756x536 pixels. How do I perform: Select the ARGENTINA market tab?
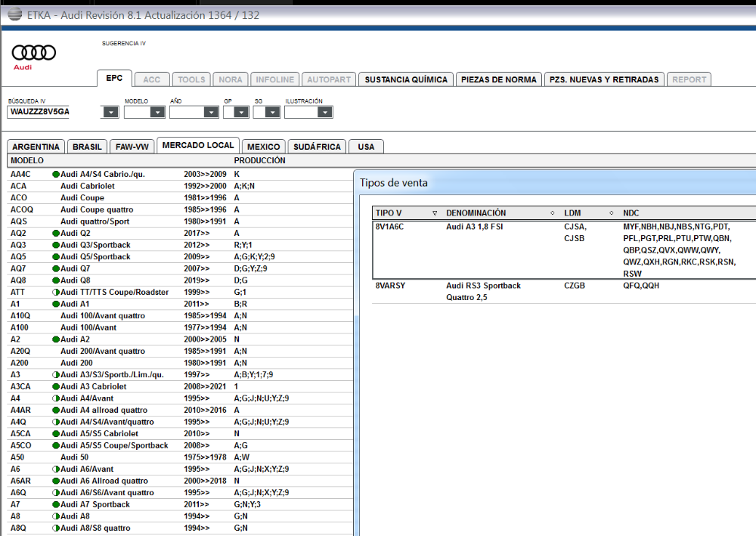(36, 147)
